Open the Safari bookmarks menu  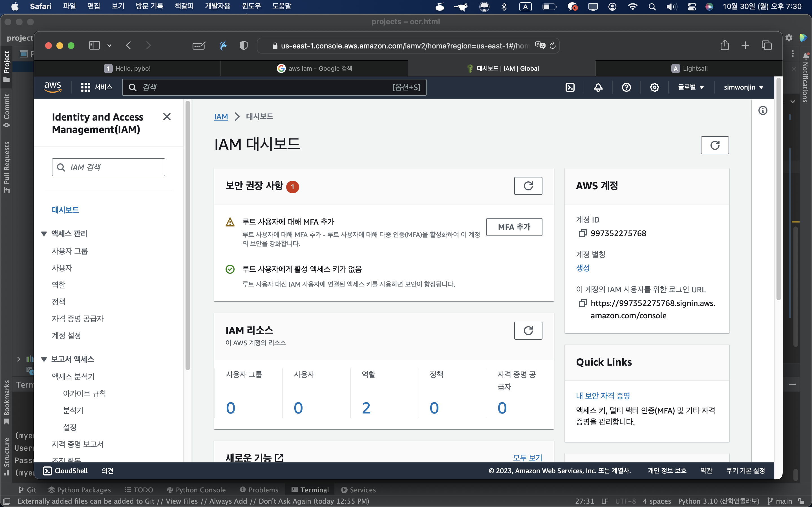[184, 6]
